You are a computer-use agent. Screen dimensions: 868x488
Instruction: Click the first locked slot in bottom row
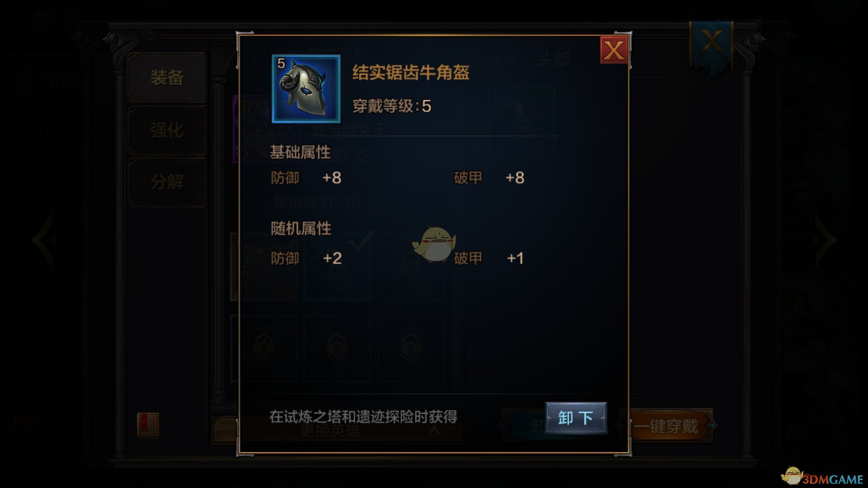[x=264, y=348]
